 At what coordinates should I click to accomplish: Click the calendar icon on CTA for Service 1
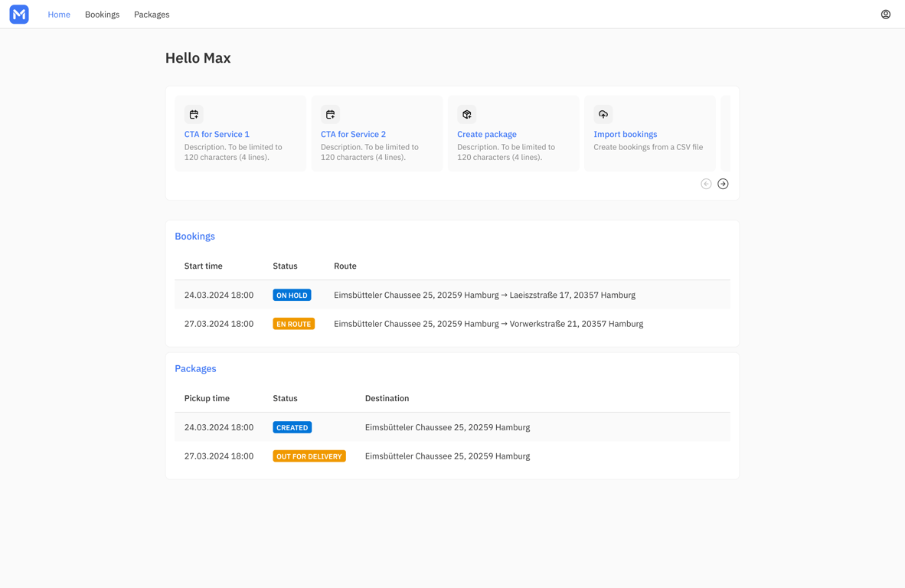click(194, 114)
